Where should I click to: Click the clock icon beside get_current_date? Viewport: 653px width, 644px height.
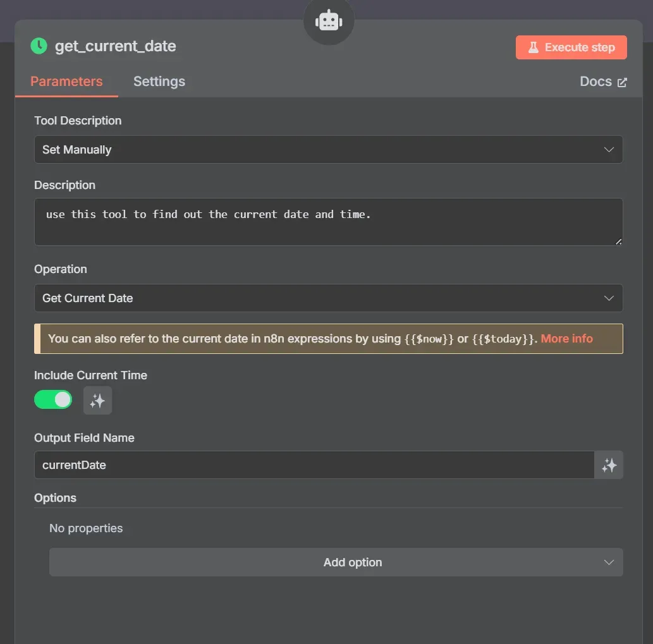[38, 46]
